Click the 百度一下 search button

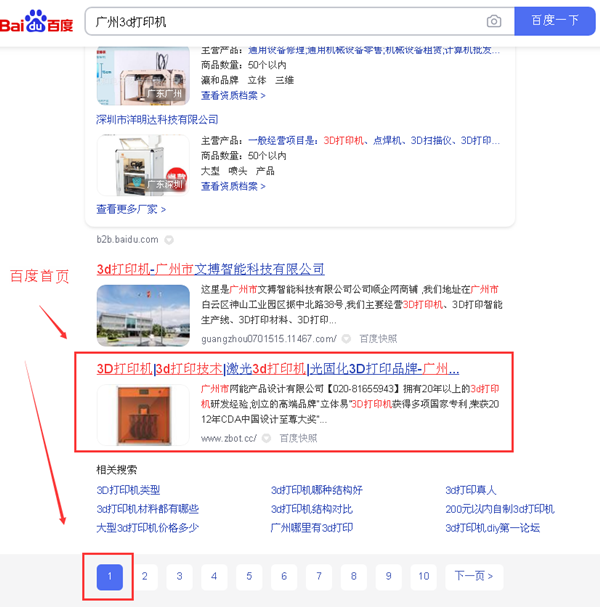pos(555,21)
